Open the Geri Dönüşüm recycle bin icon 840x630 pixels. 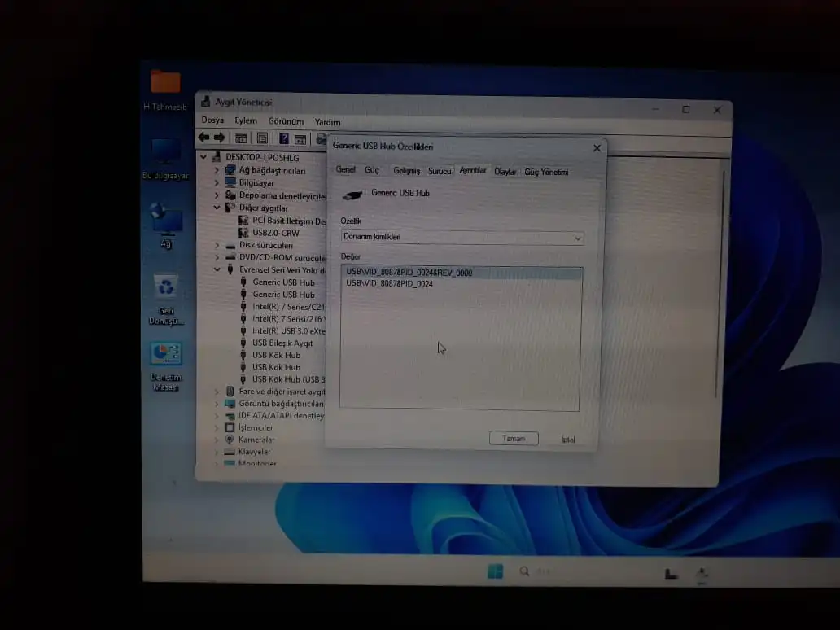pyautogui.click(x=166, y=300)
